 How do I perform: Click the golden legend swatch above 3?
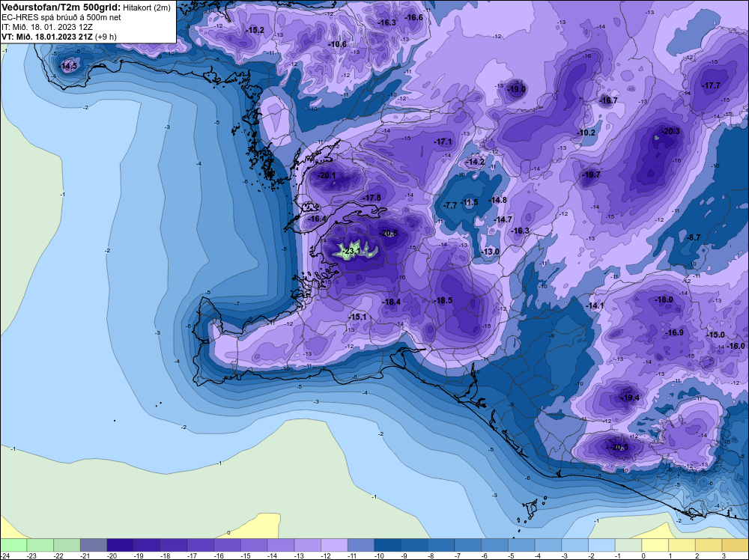point(736,545)
